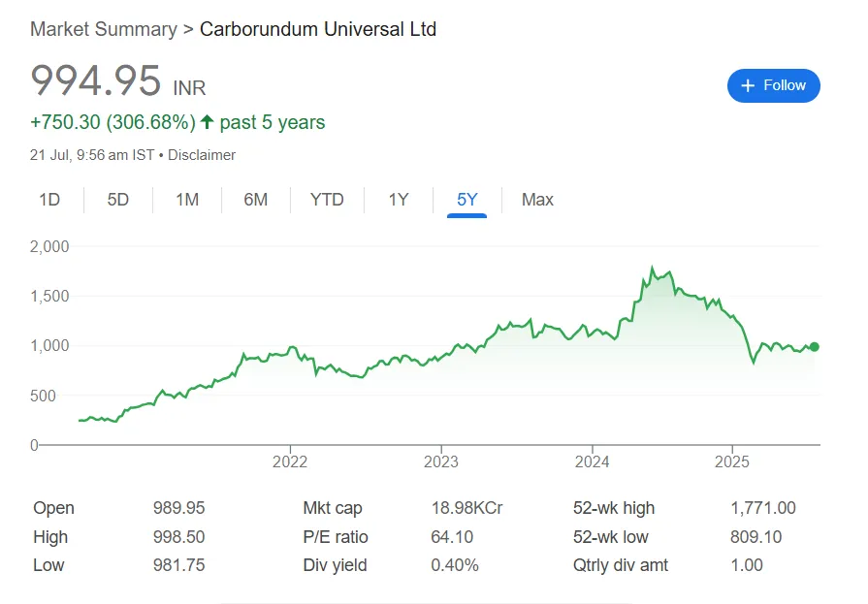Click the plus icon in Follow button
Image resolution: width=868 pixels, height=604 pixels.
748,86
